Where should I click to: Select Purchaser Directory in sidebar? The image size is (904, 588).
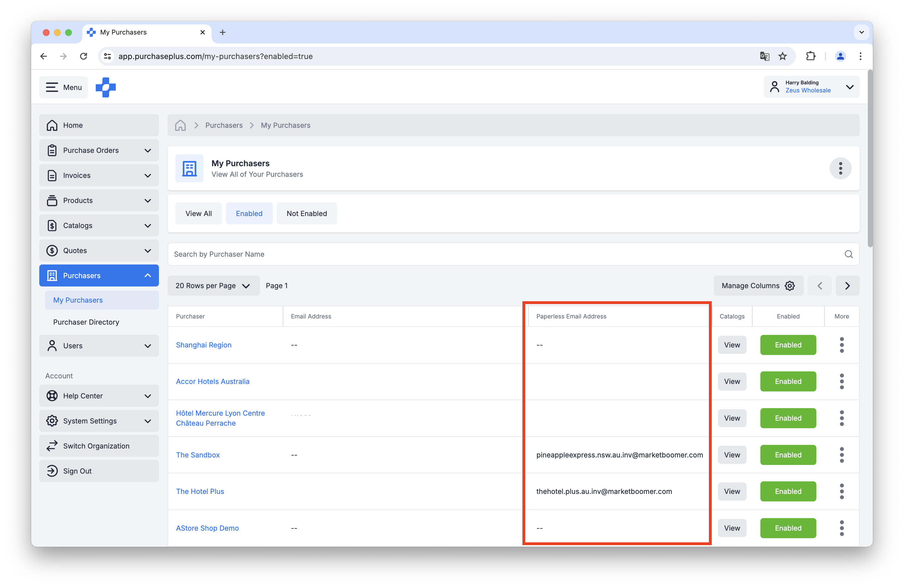point(86,322)
